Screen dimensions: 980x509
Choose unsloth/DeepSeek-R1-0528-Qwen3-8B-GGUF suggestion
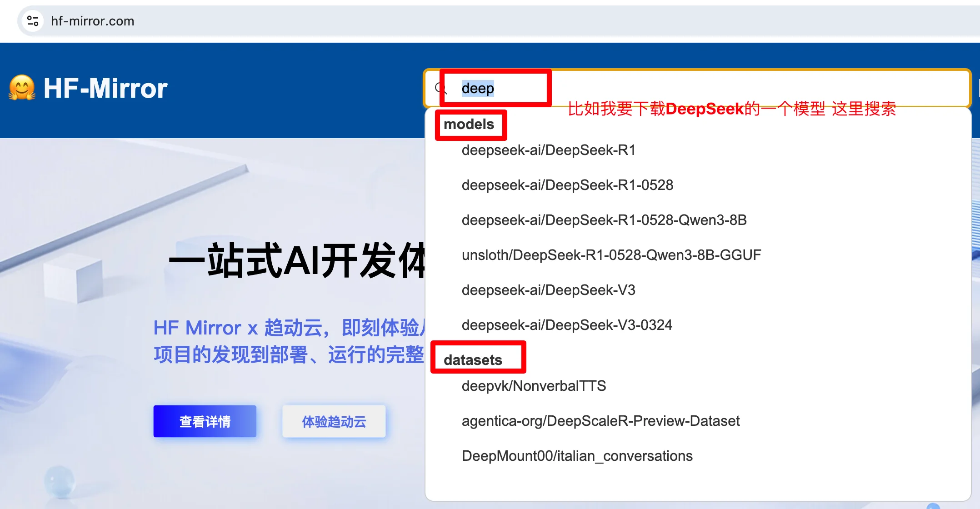tap(611, 255)
